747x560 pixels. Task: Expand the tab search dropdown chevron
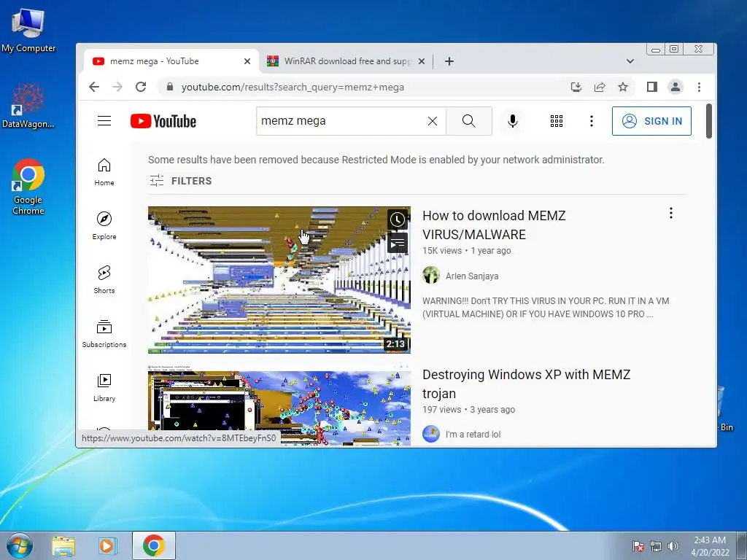pyautogui.click(x=630, y=61)
